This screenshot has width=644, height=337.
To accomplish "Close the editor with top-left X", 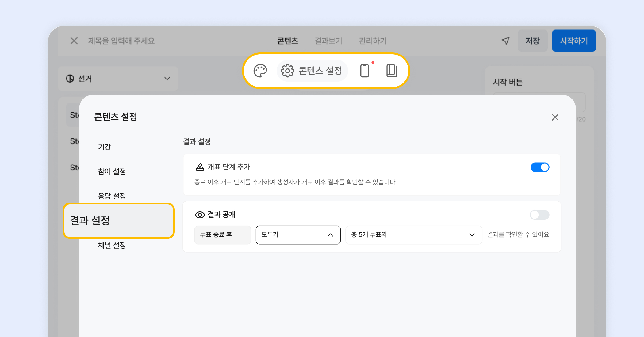I will 74,41.
